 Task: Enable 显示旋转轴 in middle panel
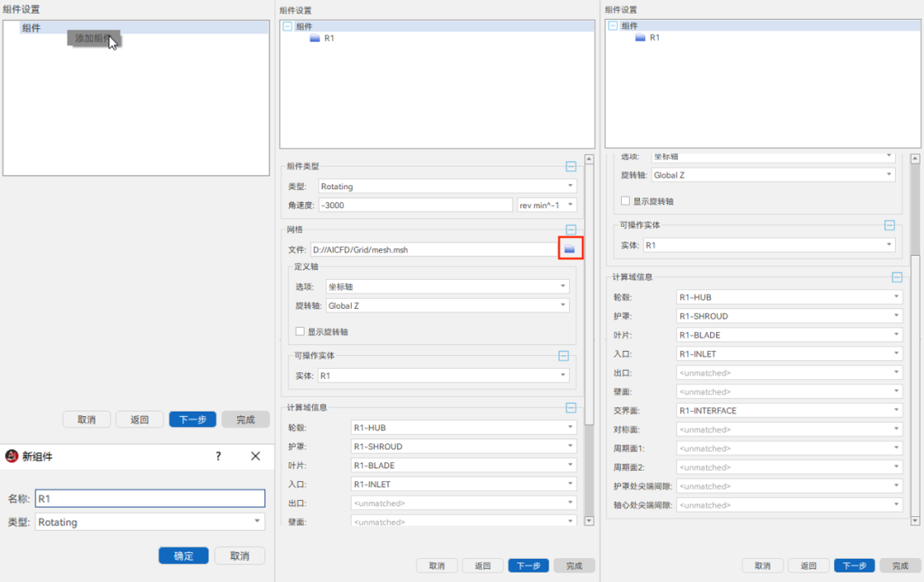pos(299,331)
